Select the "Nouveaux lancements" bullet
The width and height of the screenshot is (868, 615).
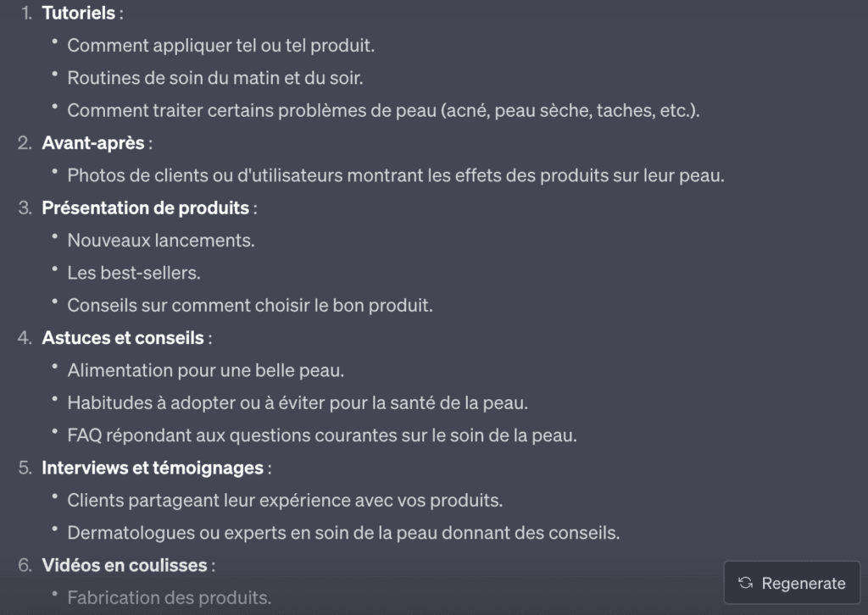(x=161, y=241)
